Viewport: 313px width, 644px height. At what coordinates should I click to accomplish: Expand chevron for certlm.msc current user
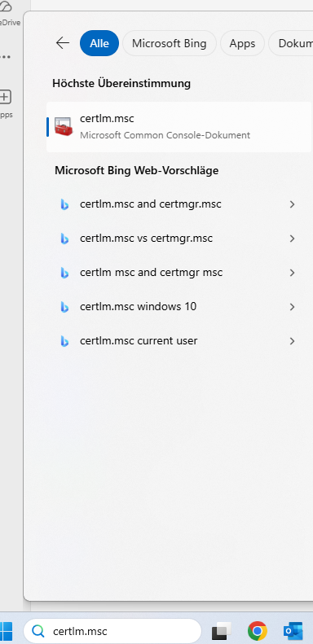pyautogui.click(x=292, y=340)
